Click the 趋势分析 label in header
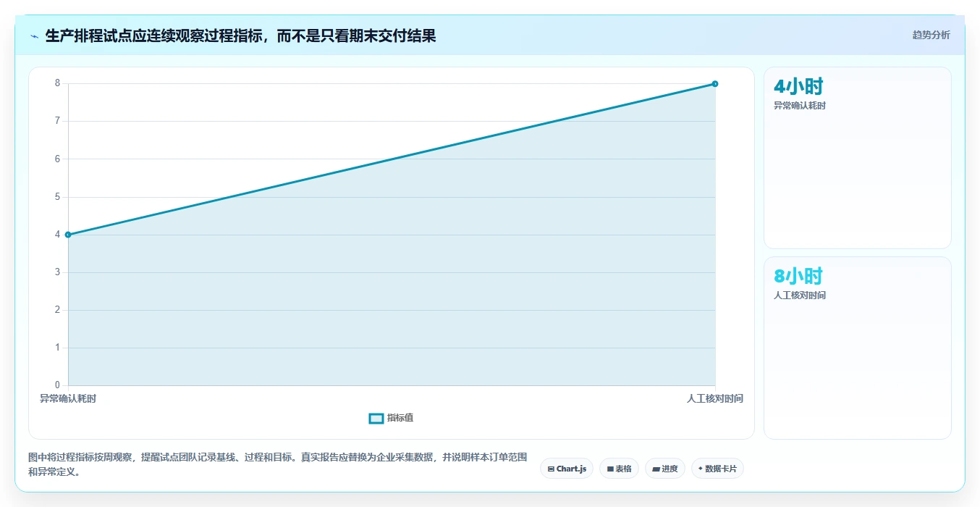This screenshot has width=980, height=507. (x=931, y=35)
